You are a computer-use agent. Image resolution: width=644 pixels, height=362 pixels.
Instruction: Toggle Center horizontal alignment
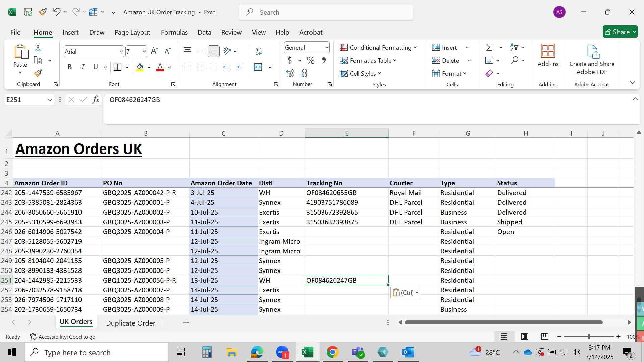201,67
